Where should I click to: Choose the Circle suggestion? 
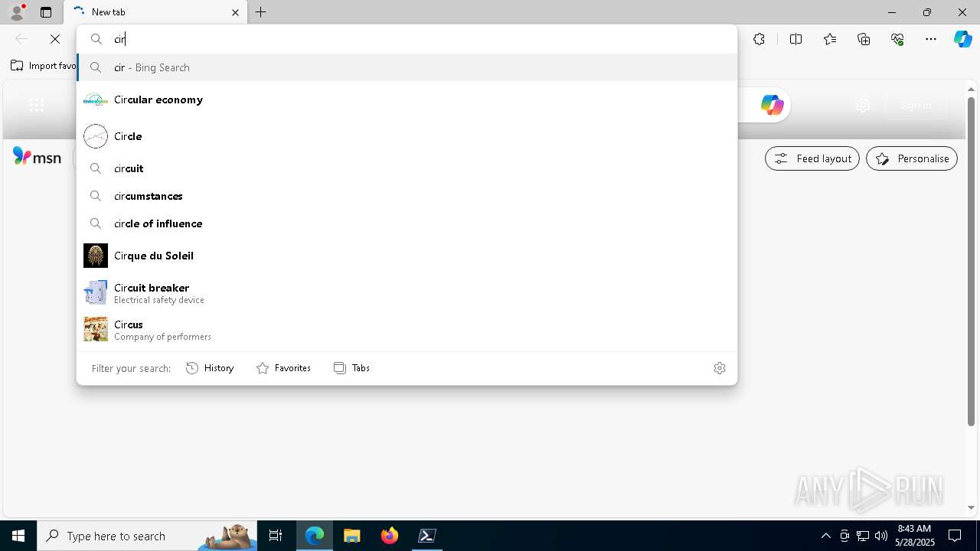[407, 136]
